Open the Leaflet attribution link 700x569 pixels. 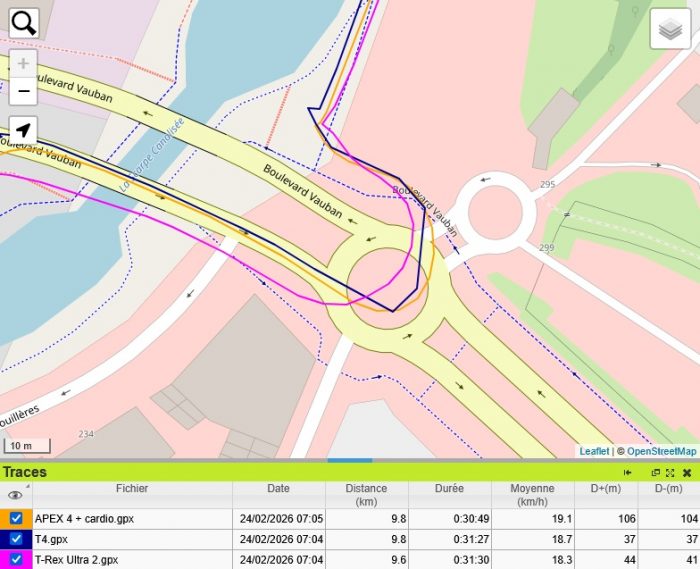[x=594, y=451]
